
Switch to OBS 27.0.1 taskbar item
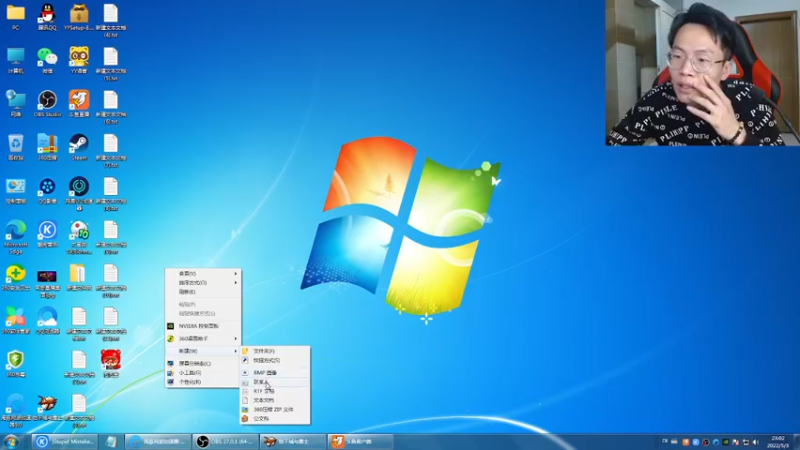tap(226, 441)
